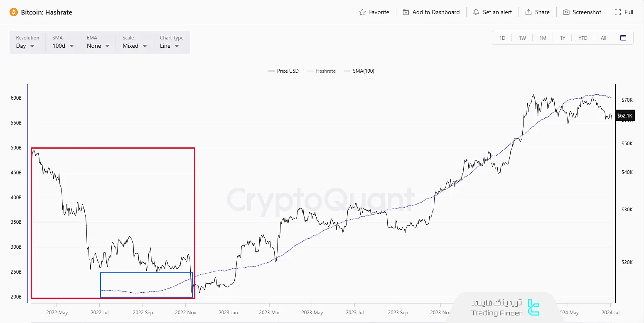
Task: Expand the Scale dropdown showing Mixed
Action: coord(134,46)
